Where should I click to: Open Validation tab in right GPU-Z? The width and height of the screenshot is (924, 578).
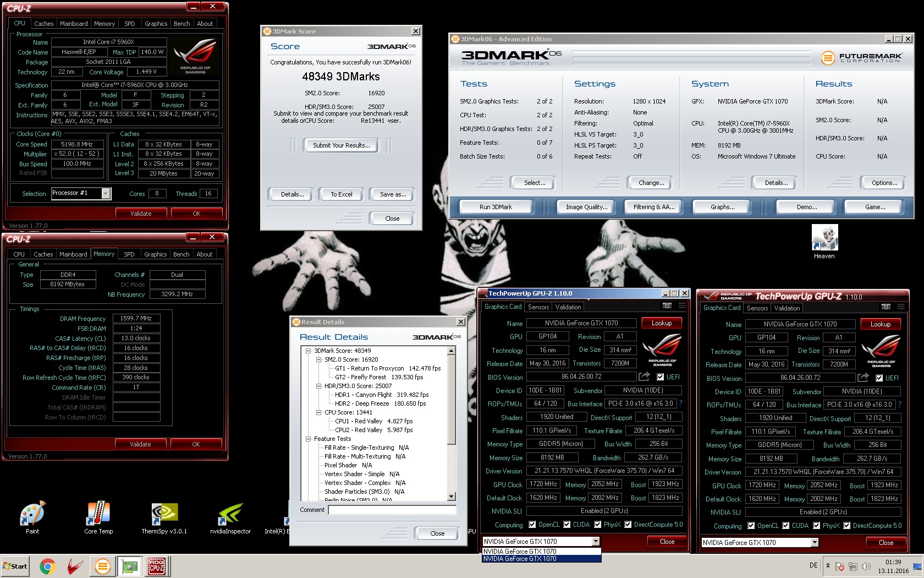[787, 308]
